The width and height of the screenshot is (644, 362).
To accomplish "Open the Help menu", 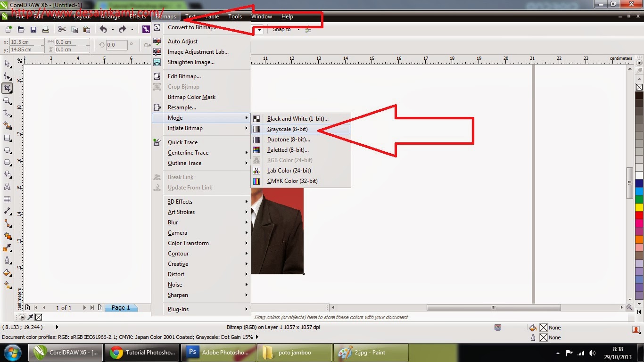I will 287,16.
